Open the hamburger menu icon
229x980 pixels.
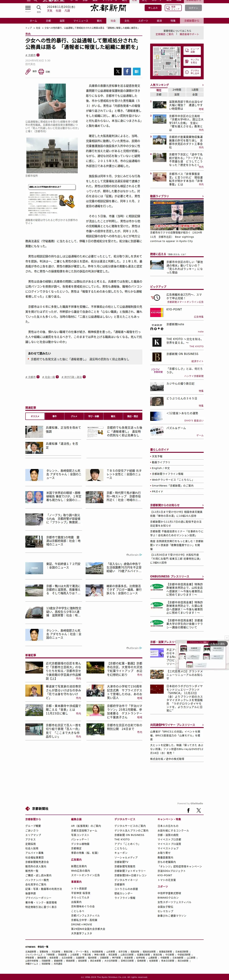pos(28,8)
